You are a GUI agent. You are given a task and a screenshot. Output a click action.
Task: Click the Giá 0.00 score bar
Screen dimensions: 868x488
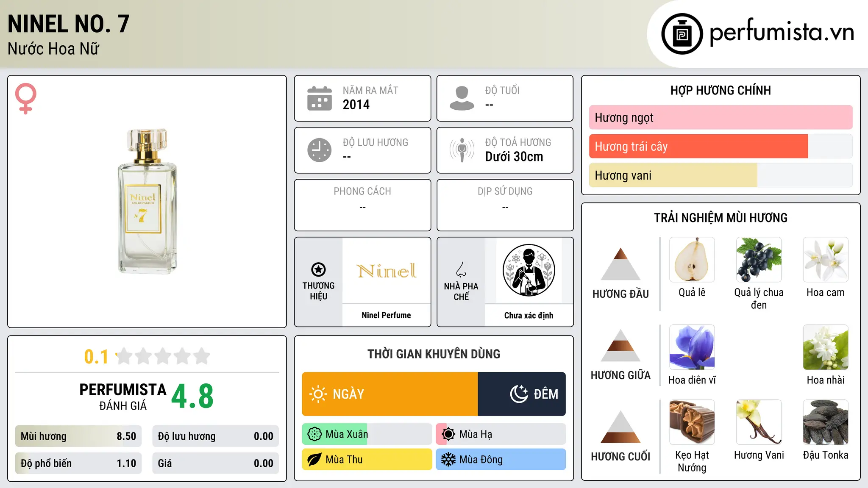pos(216,463)
